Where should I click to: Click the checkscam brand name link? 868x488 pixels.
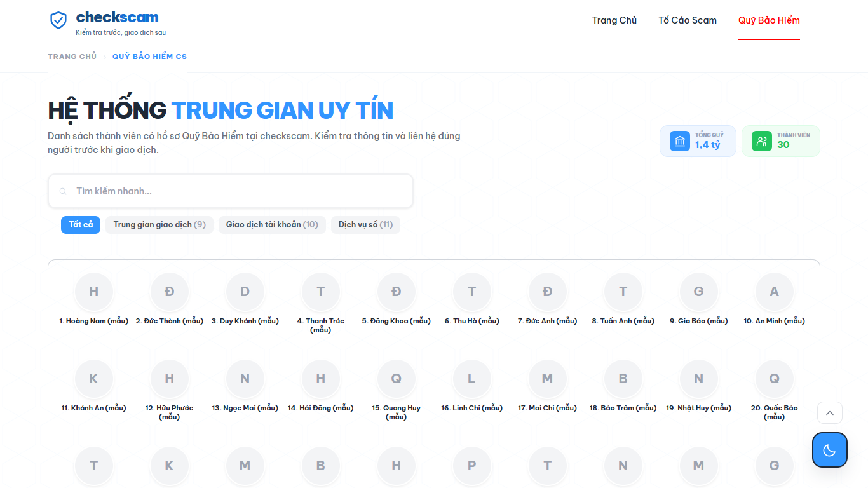pos(118,17)
